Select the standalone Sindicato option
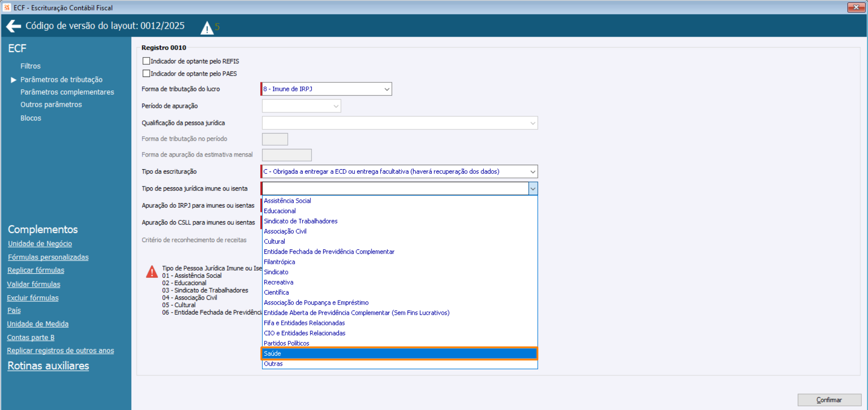The height and width of the screenshot is (410, 868). [x=400, y=272]
